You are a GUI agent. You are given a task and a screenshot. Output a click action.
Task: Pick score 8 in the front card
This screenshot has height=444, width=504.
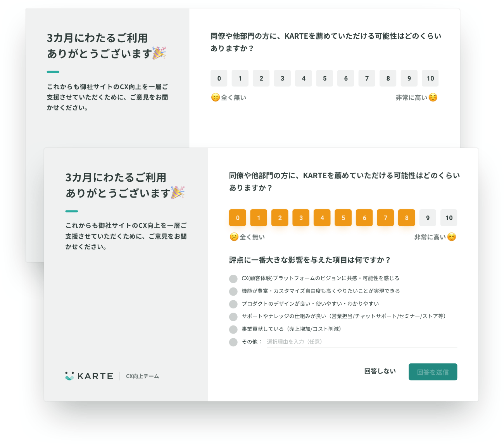click(x=407, y=218)
